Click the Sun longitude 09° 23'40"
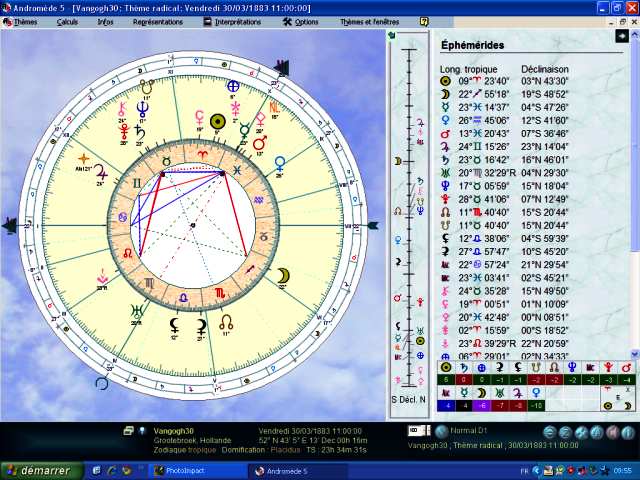Screen dimensions: 640x480 tap(484, 81)
